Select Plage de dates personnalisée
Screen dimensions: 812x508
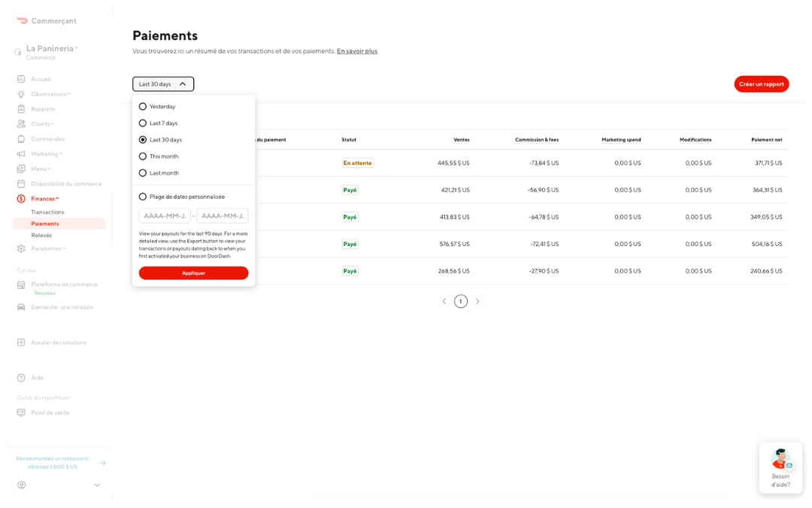click(143, 196)
